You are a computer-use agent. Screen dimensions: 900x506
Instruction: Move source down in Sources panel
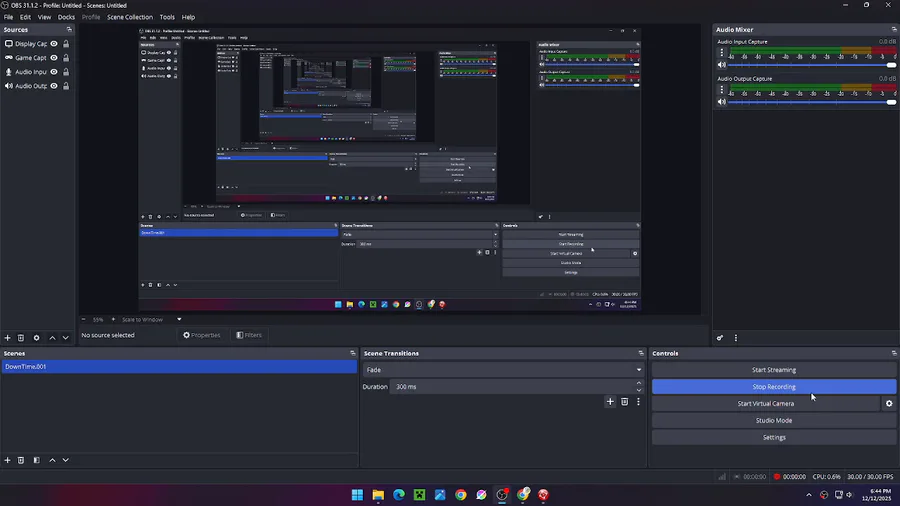pyautogui.click(x=65, y=338)
